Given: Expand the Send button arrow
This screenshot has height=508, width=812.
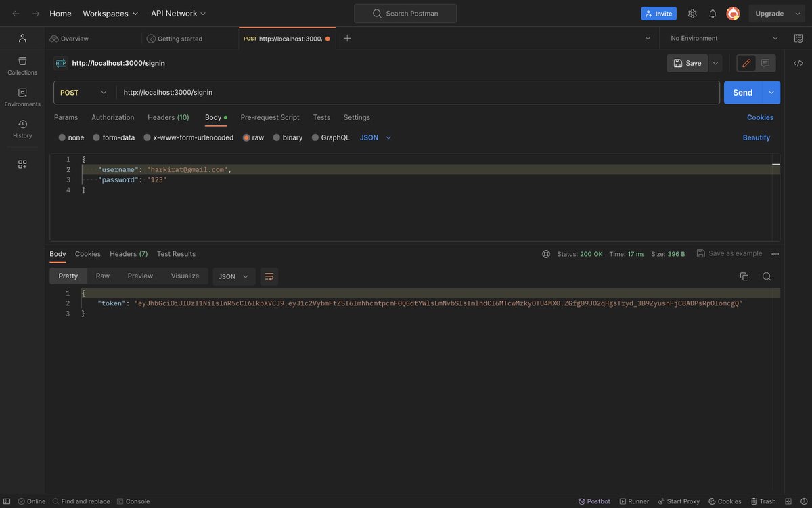Looking at the screenshot, I should click(x=771, y=93).
